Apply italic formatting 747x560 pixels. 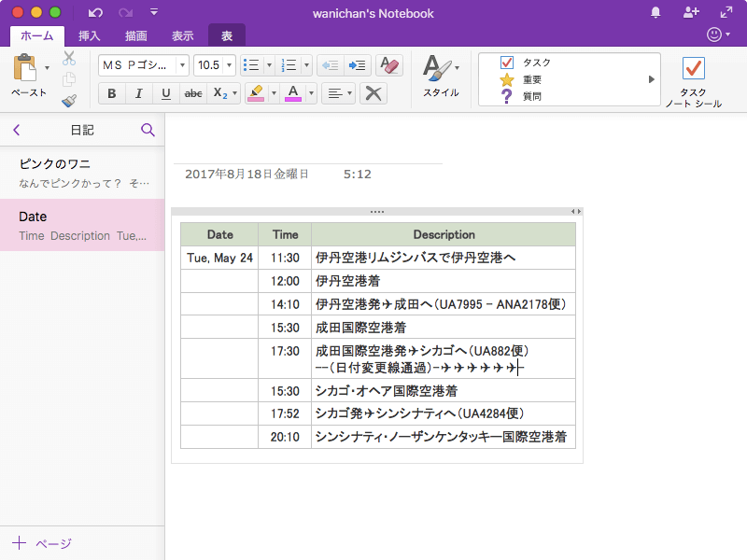click(x=139, y=93)
